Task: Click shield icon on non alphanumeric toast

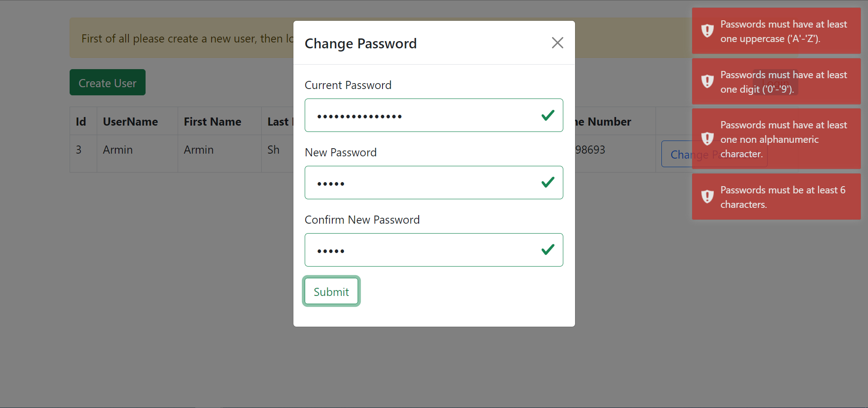Action: [707, 139]
